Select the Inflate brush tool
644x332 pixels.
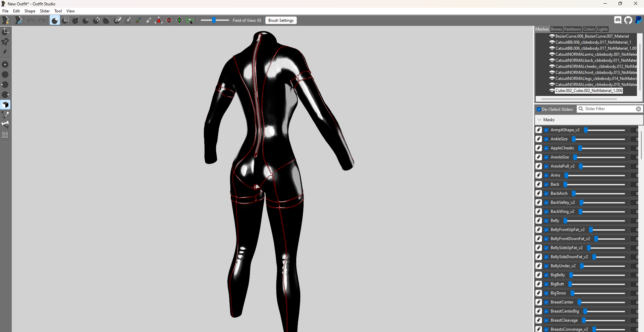75,20
